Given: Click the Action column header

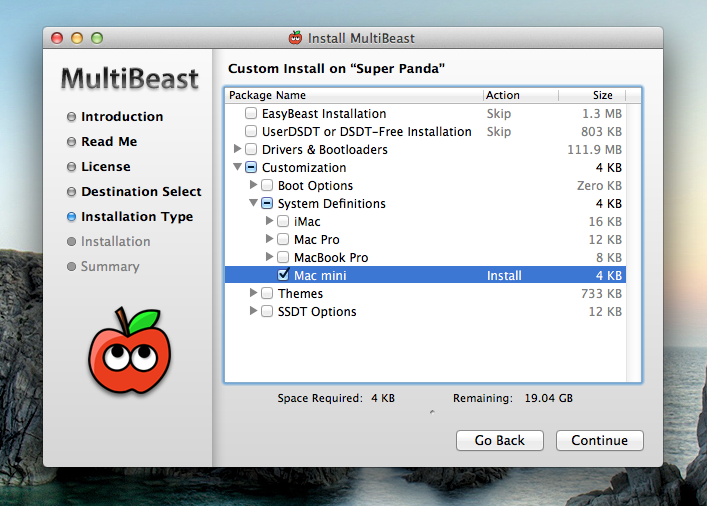Looking at the screenshot, I should tap(521, 95).
